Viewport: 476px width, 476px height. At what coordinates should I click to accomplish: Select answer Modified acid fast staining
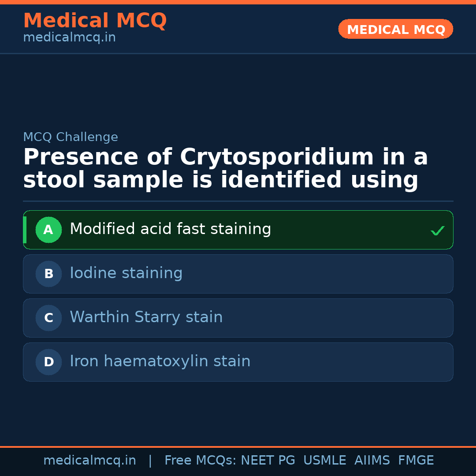tap(170, 229)
